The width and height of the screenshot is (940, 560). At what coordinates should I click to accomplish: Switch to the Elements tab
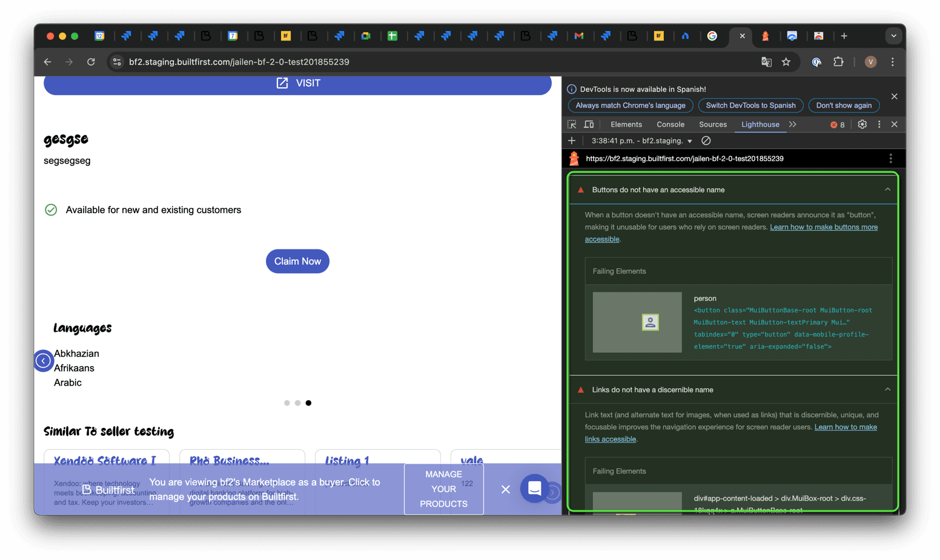[626, 124]
